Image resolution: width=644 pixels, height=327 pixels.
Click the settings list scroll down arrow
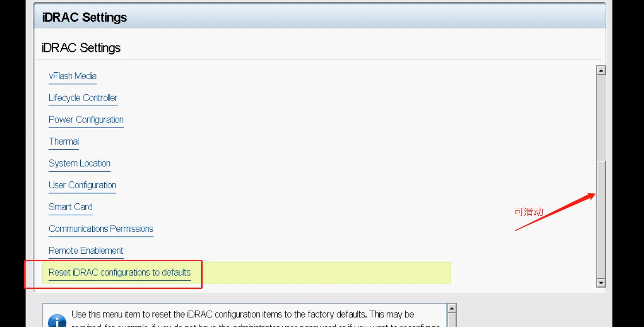pyautogui.click(x=601, y=282)
